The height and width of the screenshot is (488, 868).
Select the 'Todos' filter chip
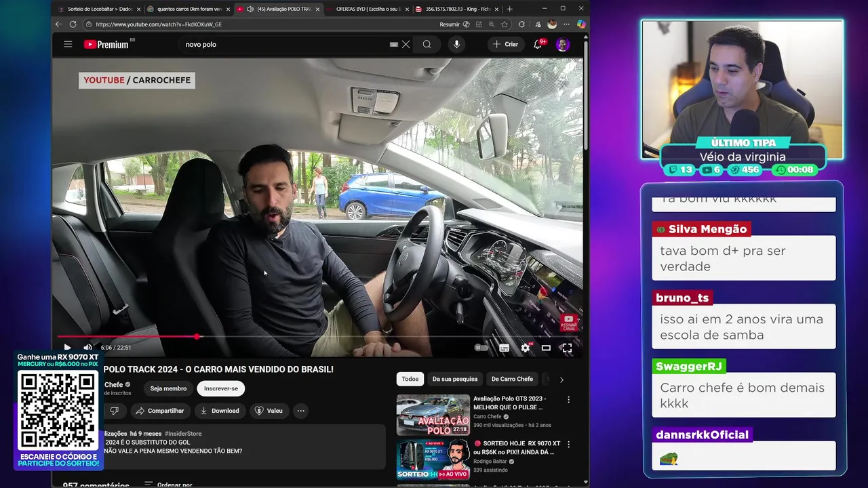[x=410, y=379]
